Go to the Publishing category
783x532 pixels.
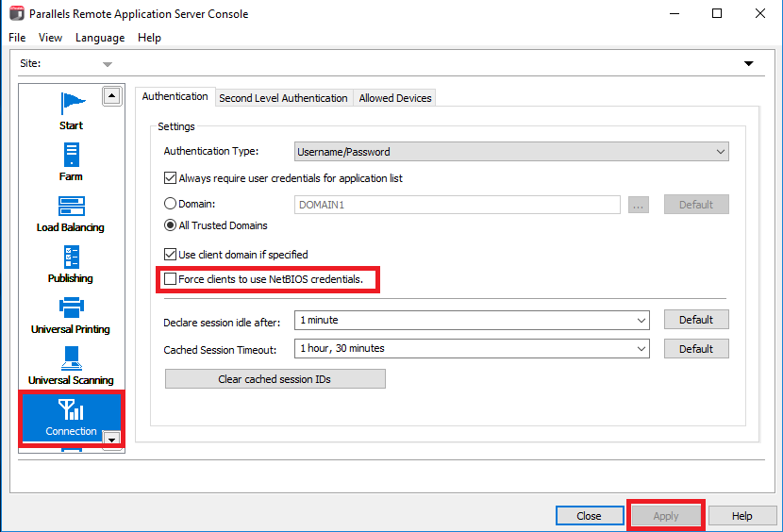pos(71,265)
